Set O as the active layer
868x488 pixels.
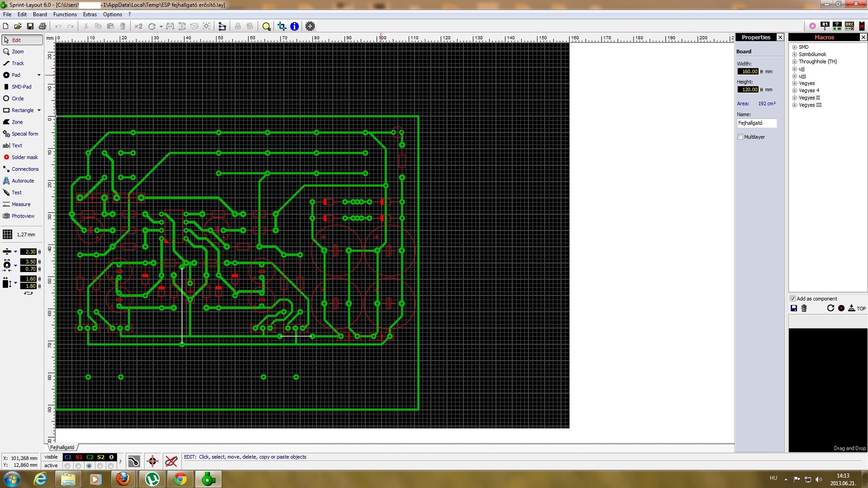[111, 466]
